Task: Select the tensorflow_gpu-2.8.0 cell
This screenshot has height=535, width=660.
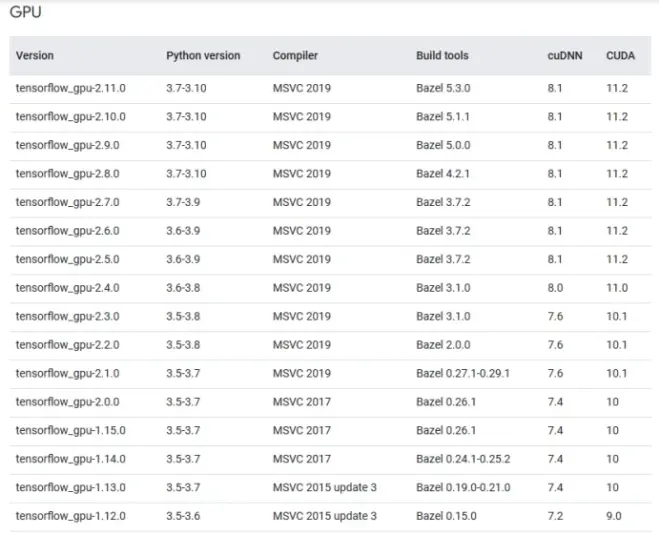Action: click(67, 174)
